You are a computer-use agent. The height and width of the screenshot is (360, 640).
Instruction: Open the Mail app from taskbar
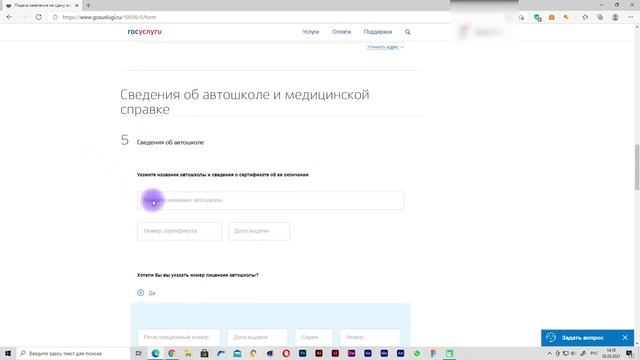coord(237,353)
